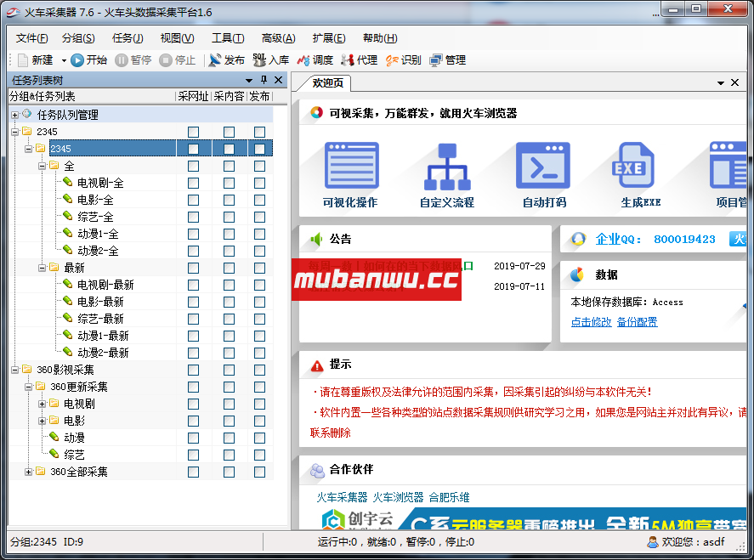The width and height of the screenshot is (754, 560).
Task: Open the 任务(J) menu
Action: 128,38
